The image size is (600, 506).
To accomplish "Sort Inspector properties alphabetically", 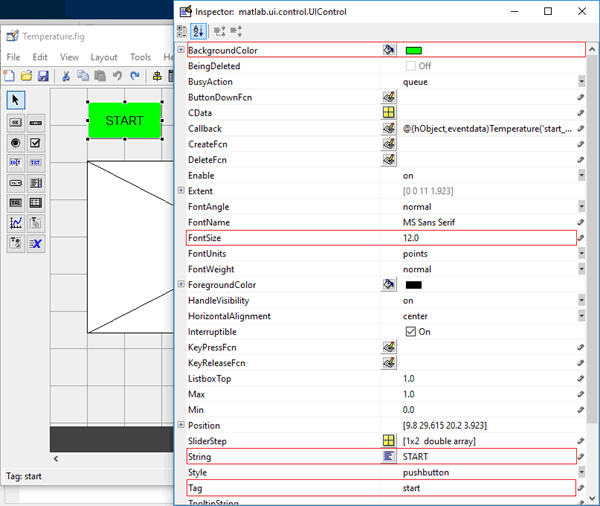I will click(x=199, y=31).
